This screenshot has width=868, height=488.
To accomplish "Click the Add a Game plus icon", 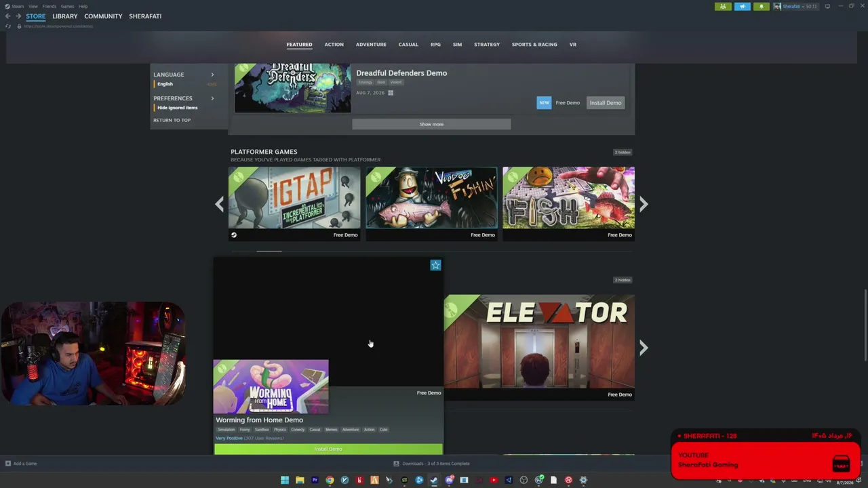I will [8, 464].
